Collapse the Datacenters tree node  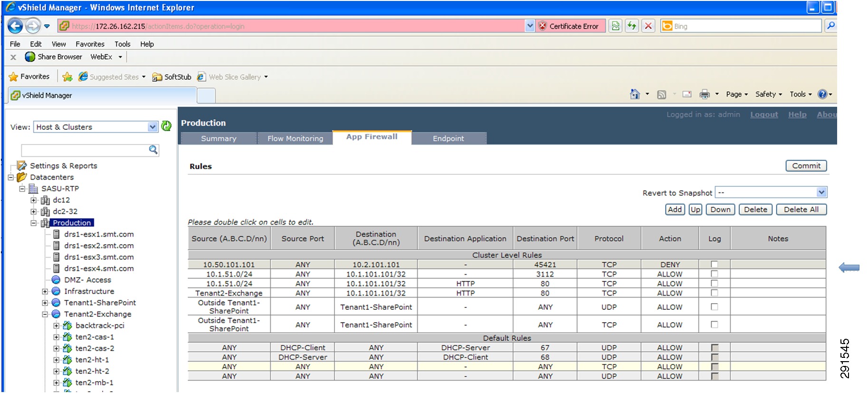click(x=10, y=177)
